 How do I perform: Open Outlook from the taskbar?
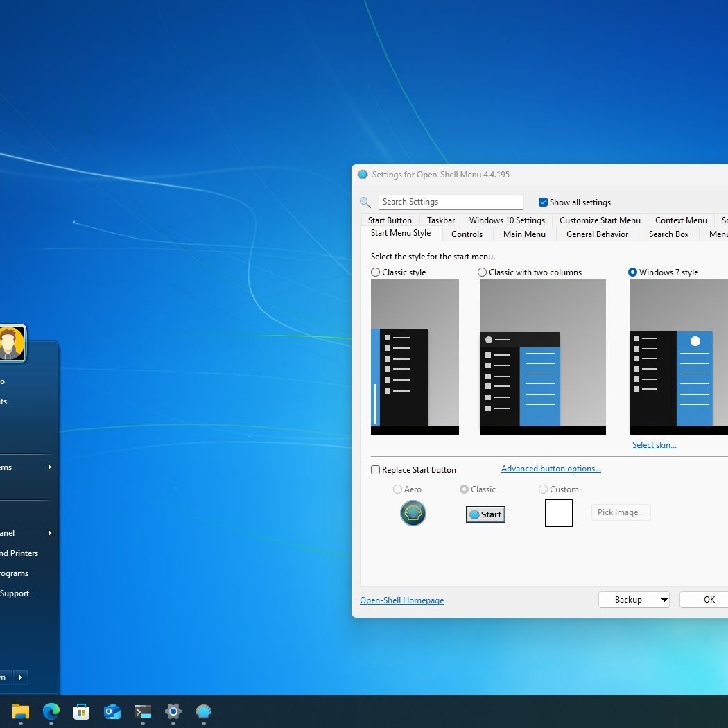coord(112,711)
